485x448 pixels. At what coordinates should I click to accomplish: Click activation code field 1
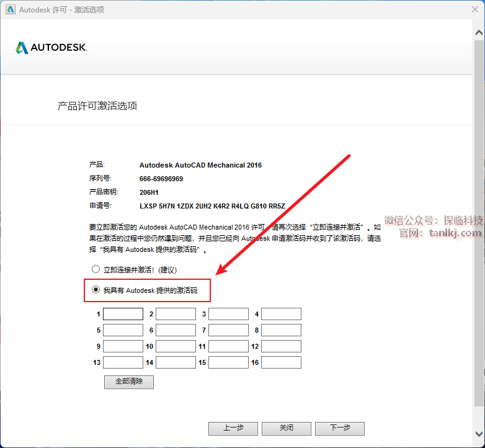point(123,314)
